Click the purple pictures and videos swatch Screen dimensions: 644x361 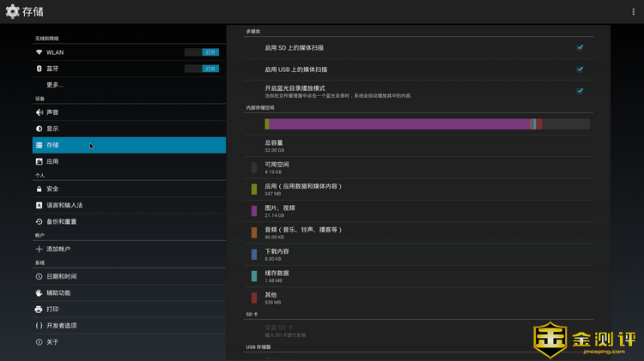pos(254,211)
